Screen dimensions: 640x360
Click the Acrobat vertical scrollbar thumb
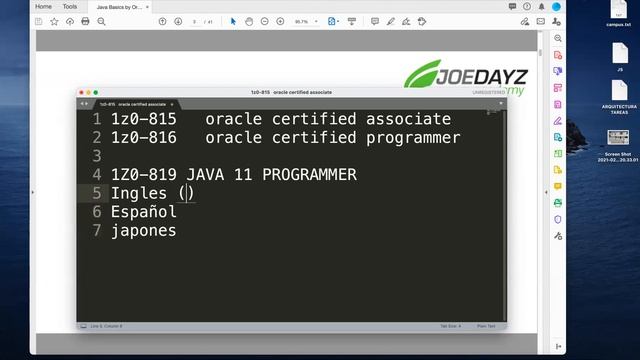(540, 53)
